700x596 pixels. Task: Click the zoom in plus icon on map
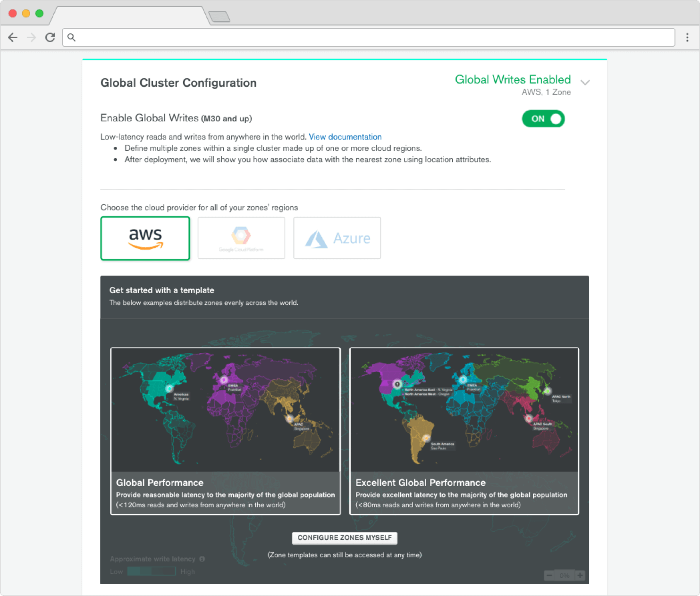tap(580, 575)
